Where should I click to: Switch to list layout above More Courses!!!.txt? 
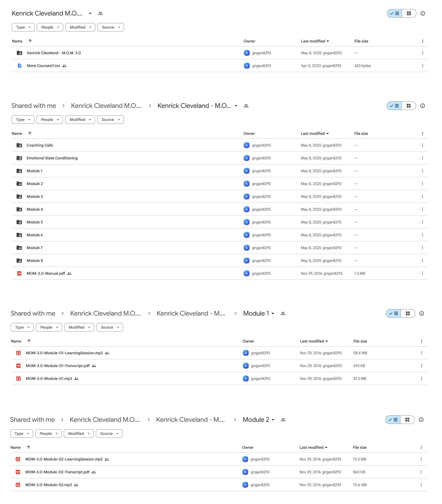394,13
